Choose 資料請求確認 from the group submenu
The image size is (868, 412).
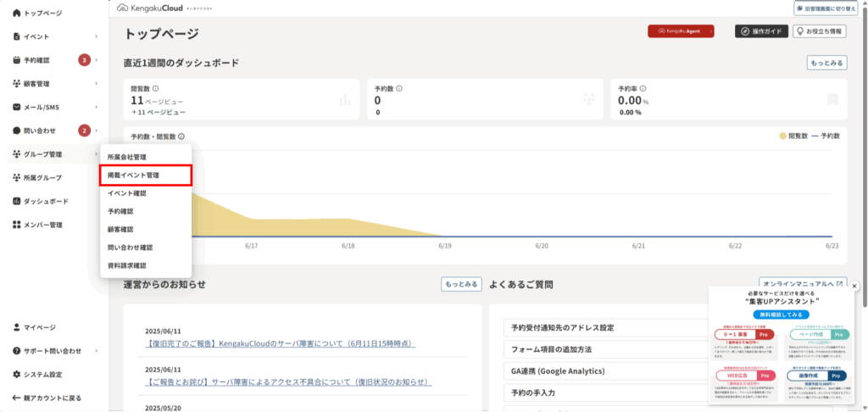(x=127, y=265)
